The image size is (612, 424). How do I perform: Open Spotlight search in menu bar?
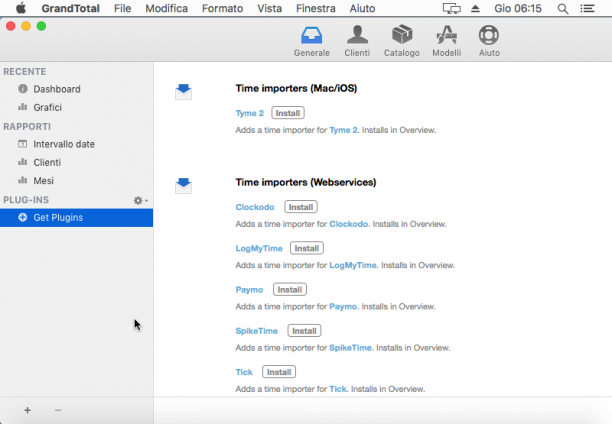[562, 9]
